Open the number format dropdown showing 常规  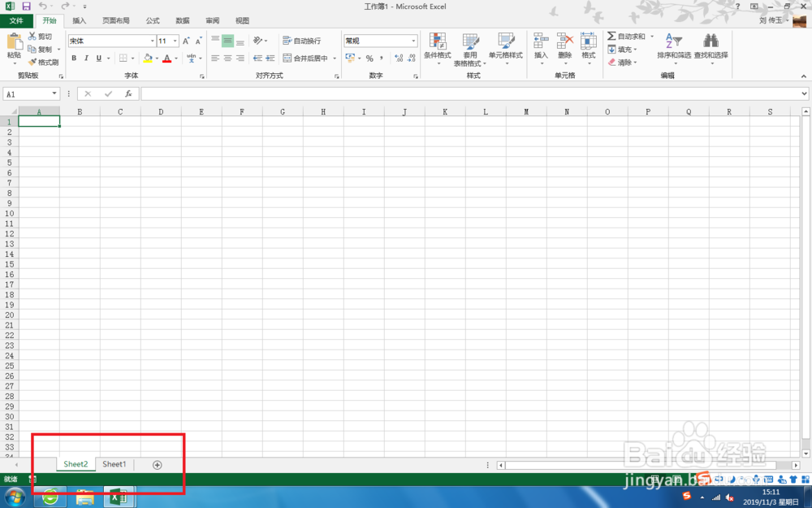[412, 40]
